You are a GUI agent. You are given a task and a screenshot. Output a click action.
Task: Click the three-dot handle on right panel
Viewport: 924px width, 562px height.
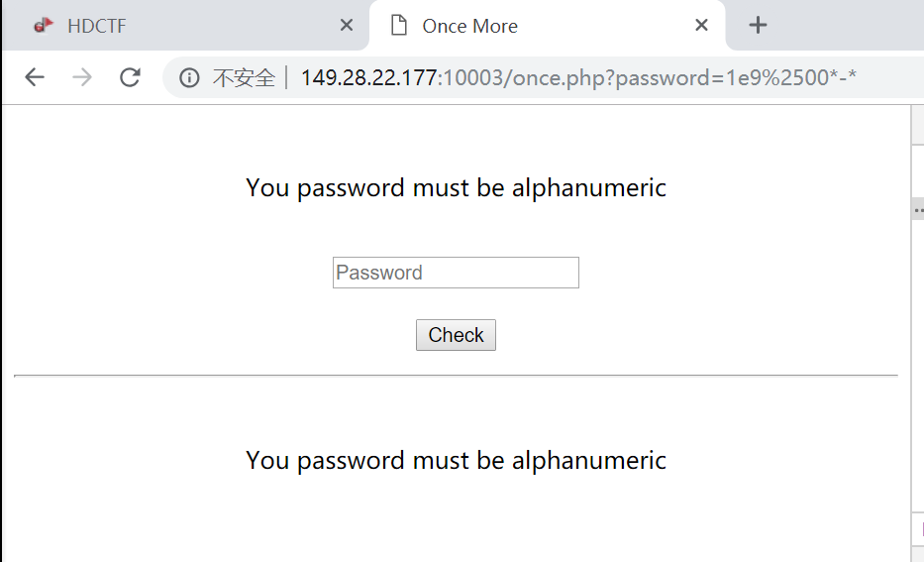click(x=918, y=210)
